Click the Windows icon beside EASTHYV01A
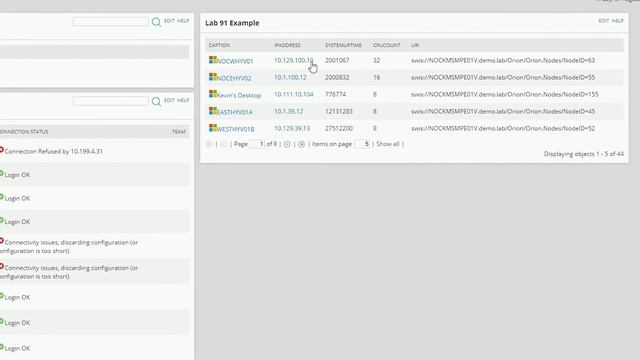Image resolution: width=640 pixels, height=360 pixels. (x=213, y=111)
